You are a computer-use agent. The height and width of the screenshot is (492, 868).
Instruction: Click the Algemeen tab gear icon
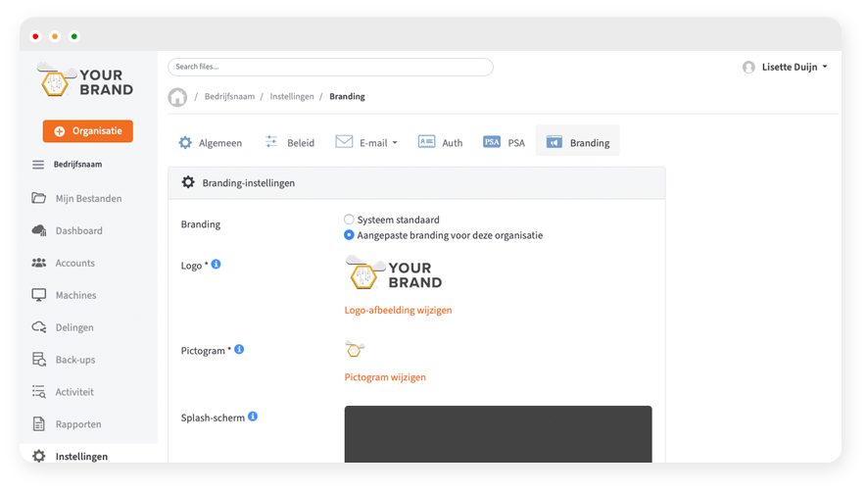point(185,142)
